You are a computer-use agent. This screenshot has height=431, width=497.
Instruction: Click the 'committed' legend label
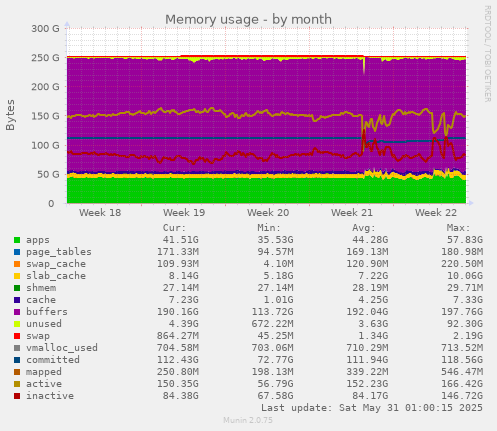53,360
